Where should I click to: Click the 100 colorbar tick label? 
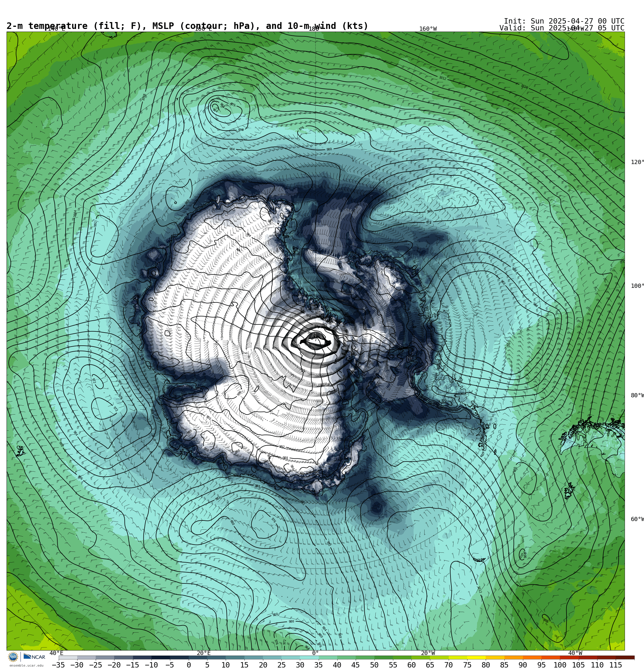coord(560,665)
